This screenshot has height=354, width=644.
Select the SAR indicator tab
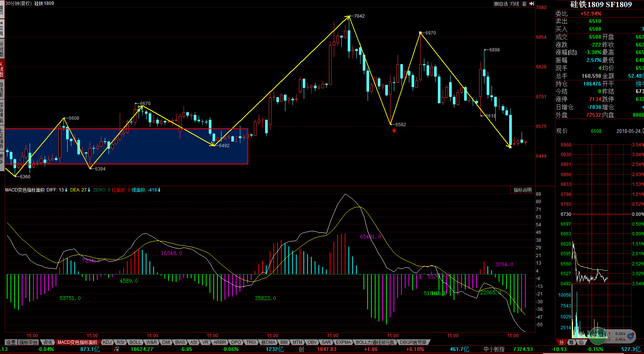(x=327, y=342)
